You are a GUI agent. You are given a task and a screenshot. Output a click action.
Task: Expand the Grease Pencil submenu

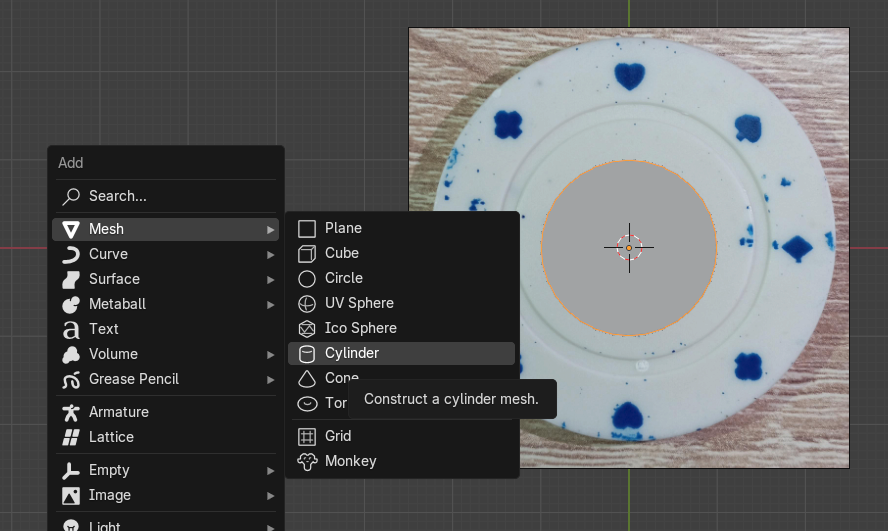pyautogui.click(x=270, y=380)
